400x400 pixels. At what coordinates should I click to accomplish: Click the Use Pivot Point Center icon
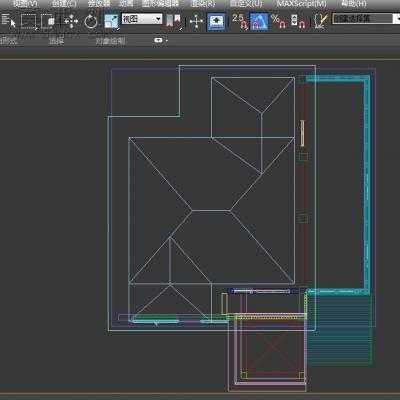[174, 21]
